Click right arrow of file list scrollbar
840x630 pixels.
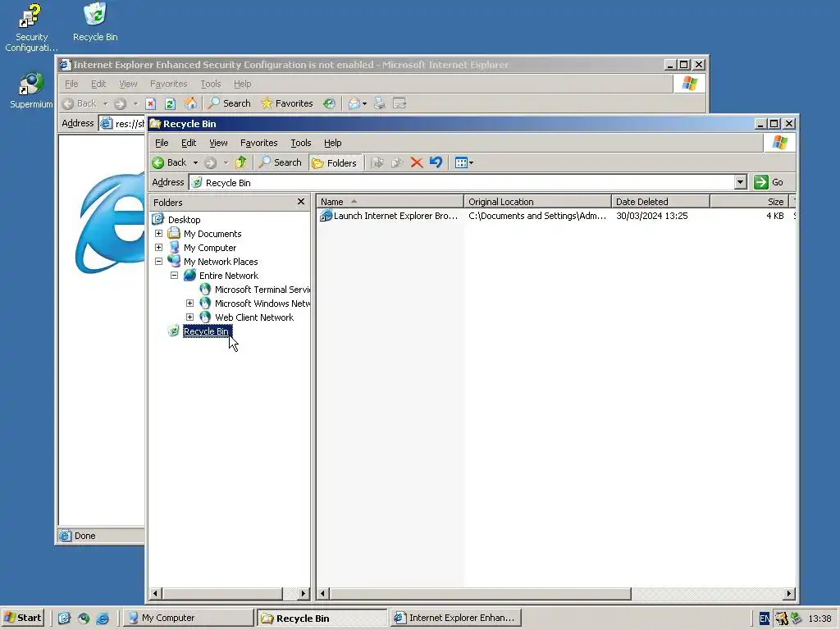pos(788,594)
